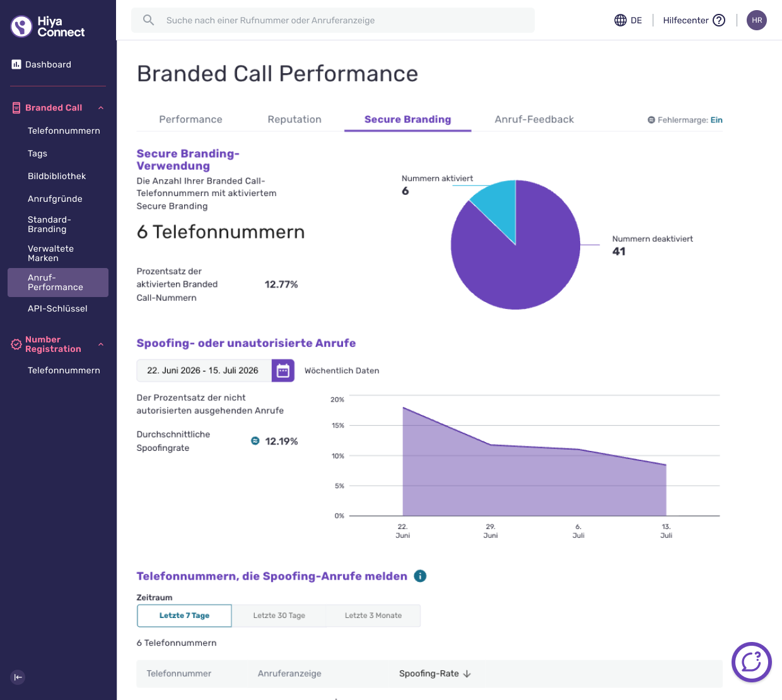
Task: Click the chat support bubble icon
Action: pyautogui.click(x=752, y=662)
